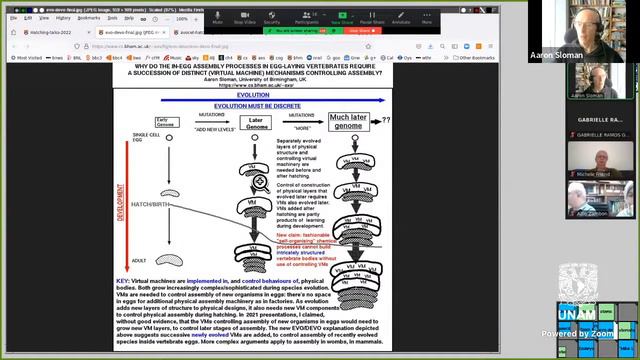The height and width of the screenshot is (360, 640).
Task: Close the evo-devo-final.jpg tab
Action: point(164,32)
